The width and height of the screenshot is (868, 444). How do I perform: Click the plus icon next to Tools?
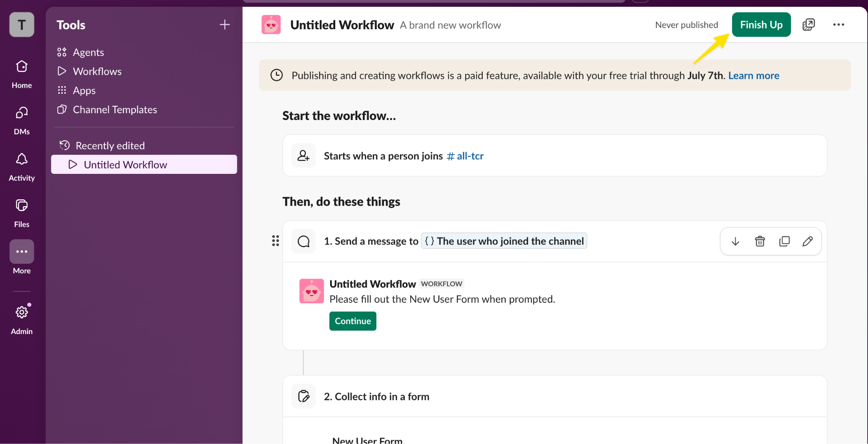pyautogui.click(x=225, y=25)
